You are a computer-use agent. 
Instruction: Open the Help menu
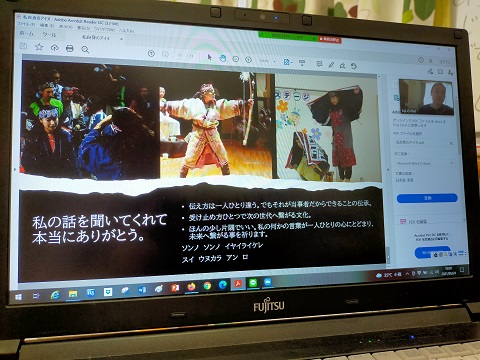click(x=126, y=31)
